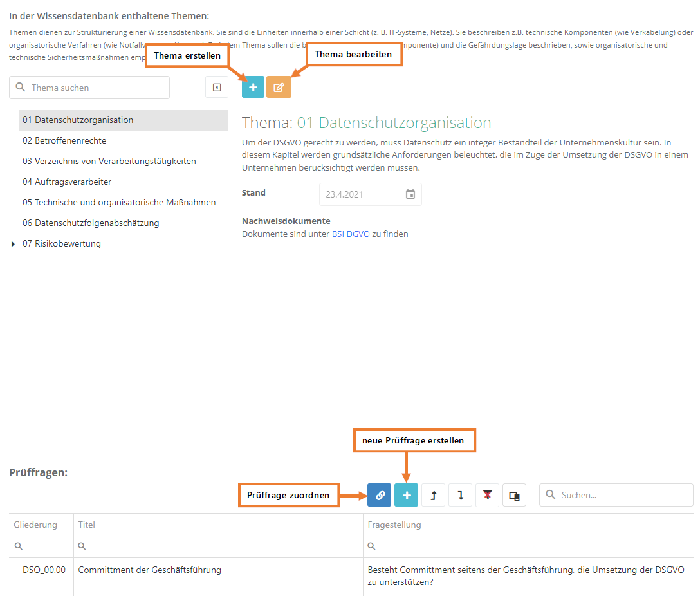Select the DSO_00.00 Committment row
This screenshot has height=596, width=700.
click(x=149, y=570)
